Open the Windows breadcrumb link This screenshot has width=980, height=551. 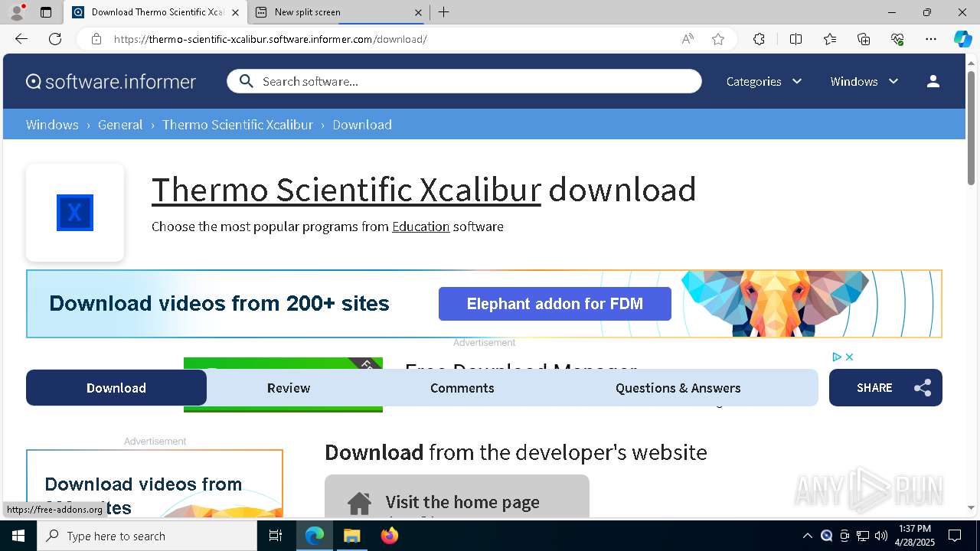click(52, 125)
